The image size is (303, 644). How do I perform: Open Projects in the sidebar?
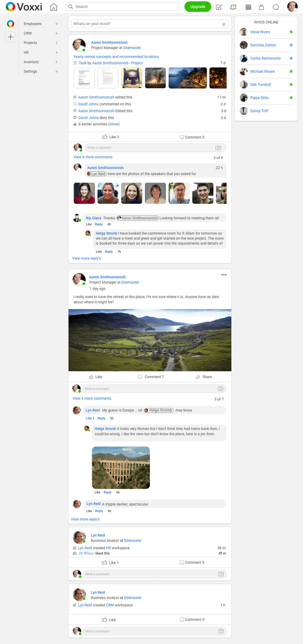[x=30, y=43]
